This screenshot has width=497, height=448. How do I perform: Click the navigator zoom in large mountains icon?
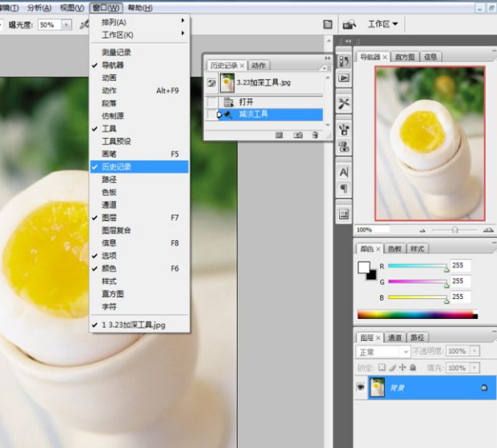click(488, 230)
